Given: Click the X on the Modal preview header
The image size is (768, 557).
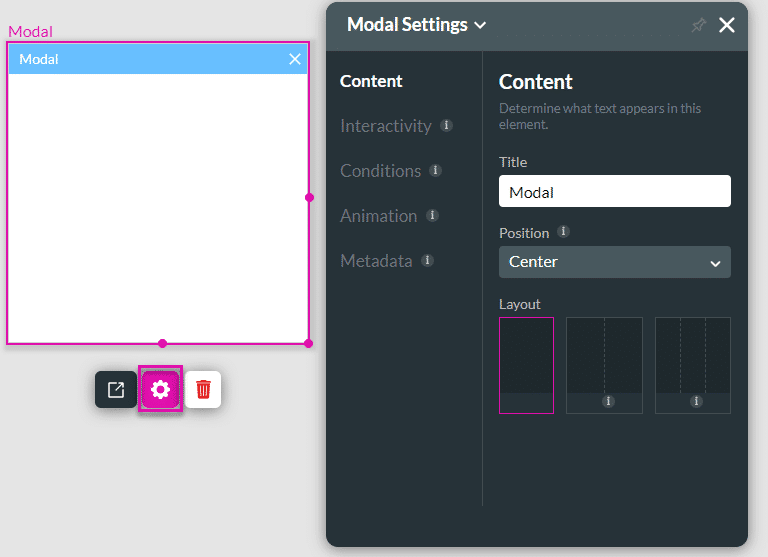Looking at the screenshot, I should pos(295,59).
